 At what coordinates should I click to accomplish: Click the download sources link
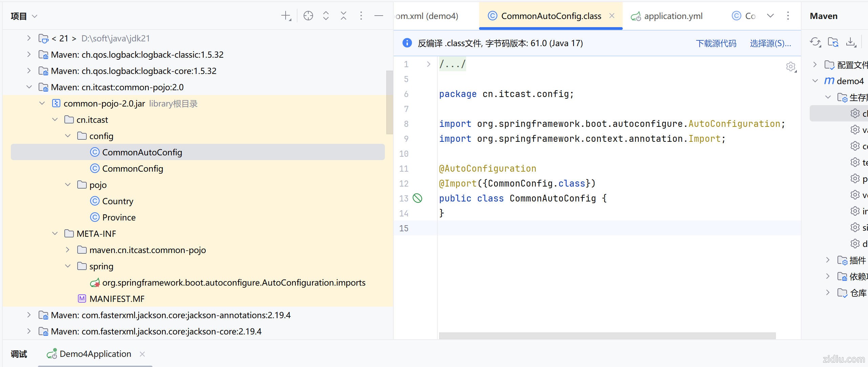point(716,43)
